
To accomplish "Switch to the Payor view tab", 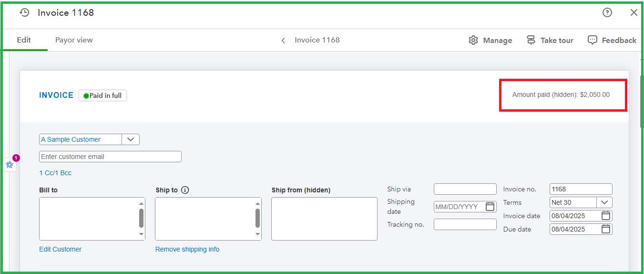I will [74, 40].
